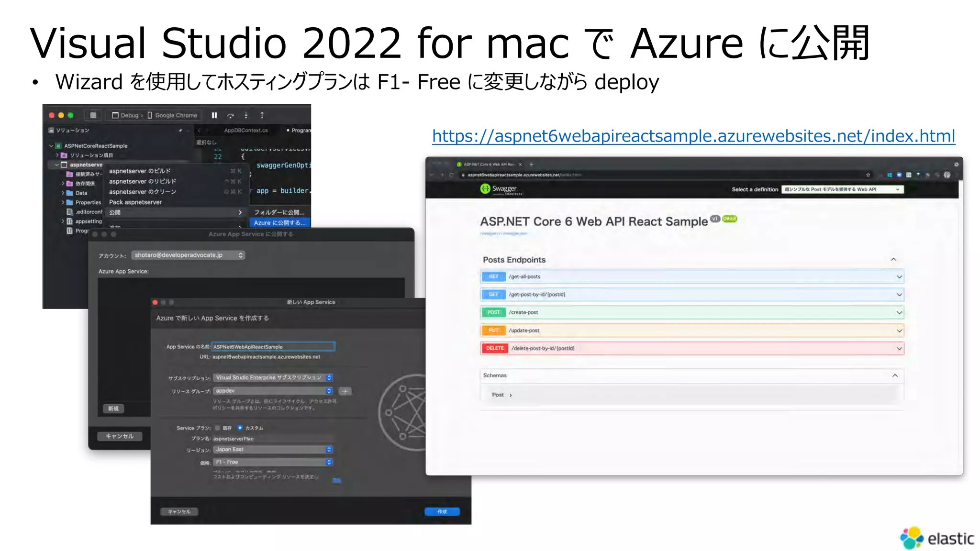This screenshot has height=551, width=980.
Task: Expand the Post schema item
Action: point(501,395)
